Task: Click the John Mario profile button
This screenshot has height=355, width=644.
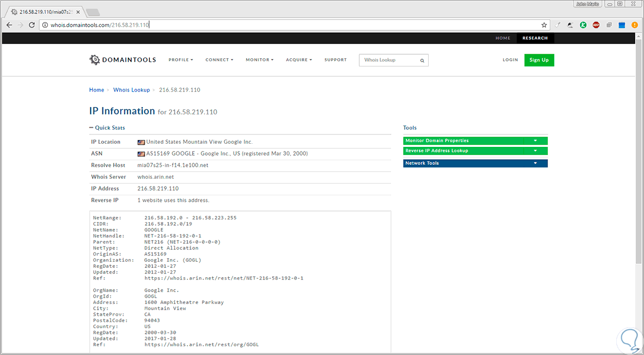Action: (x=587, y=4)
